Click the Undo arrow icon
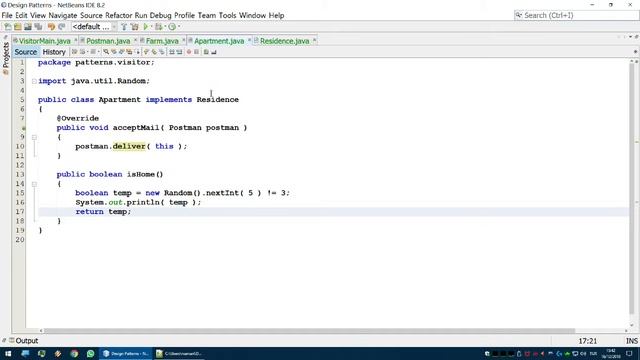The height and width of the screenshot is (360, 640). (51, 27)
